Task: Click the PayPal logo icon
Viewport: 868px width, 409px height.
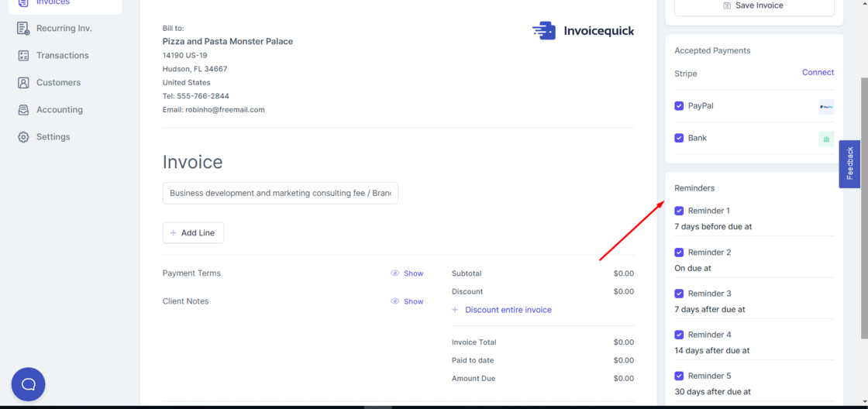Action: coord(826,107)
